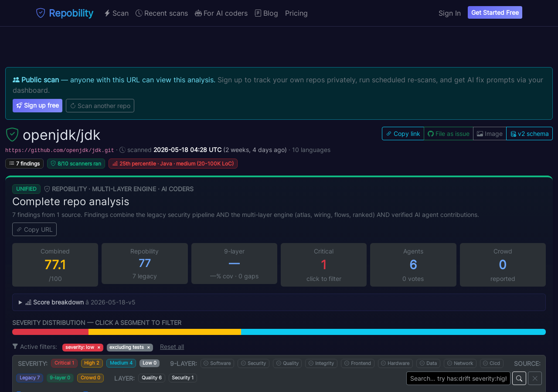Toggle the Security 1 layer chip

pos(183,378)
